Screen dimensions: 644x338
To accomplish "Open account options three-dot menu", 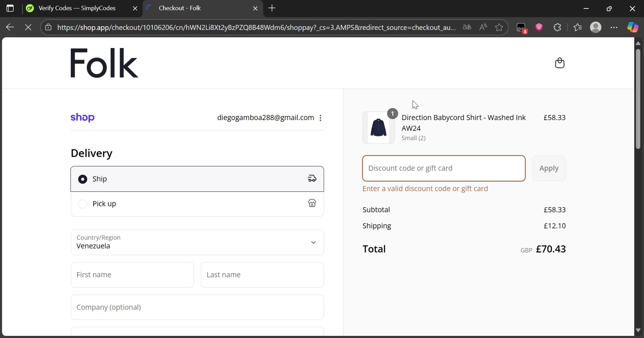I will point(320,118).
